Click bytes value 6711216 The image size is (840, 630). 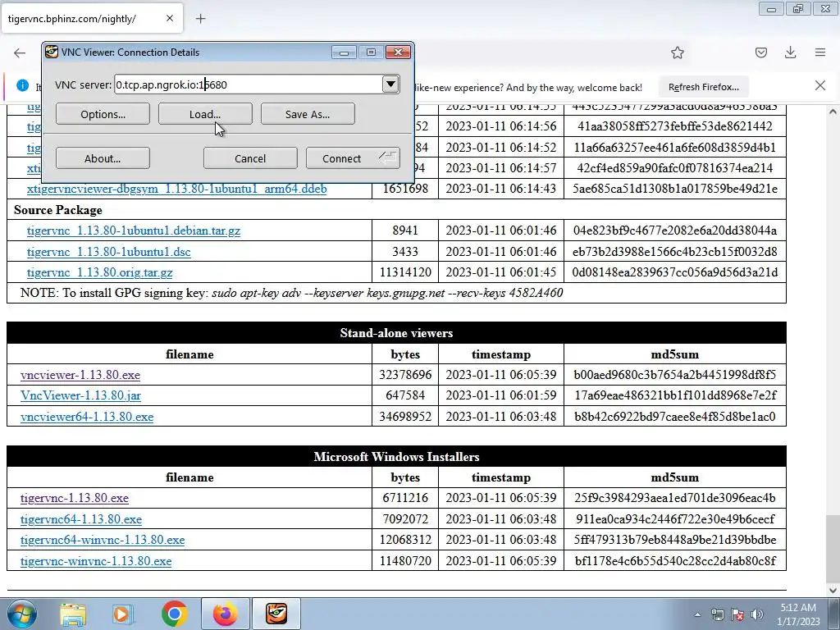[x=405, y=498]
